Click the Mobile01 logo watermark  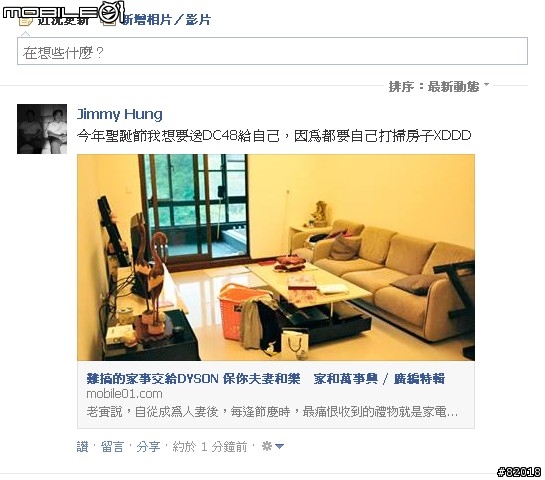pos(63,12)
